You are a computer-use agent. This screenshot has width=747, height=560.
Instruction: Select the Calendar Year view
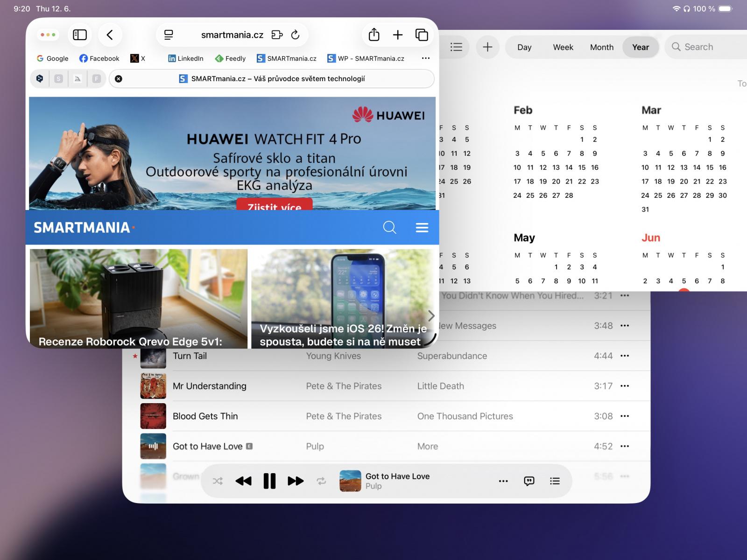point(641,47)
